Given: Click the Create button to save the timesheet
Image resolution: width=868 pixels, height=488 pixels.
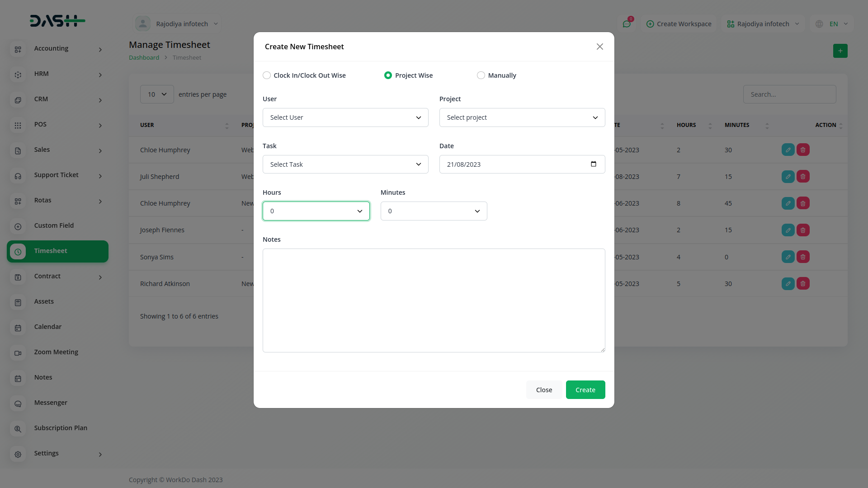Looking at the screenshot, I should pyautogui.click(x=585, y=389).
